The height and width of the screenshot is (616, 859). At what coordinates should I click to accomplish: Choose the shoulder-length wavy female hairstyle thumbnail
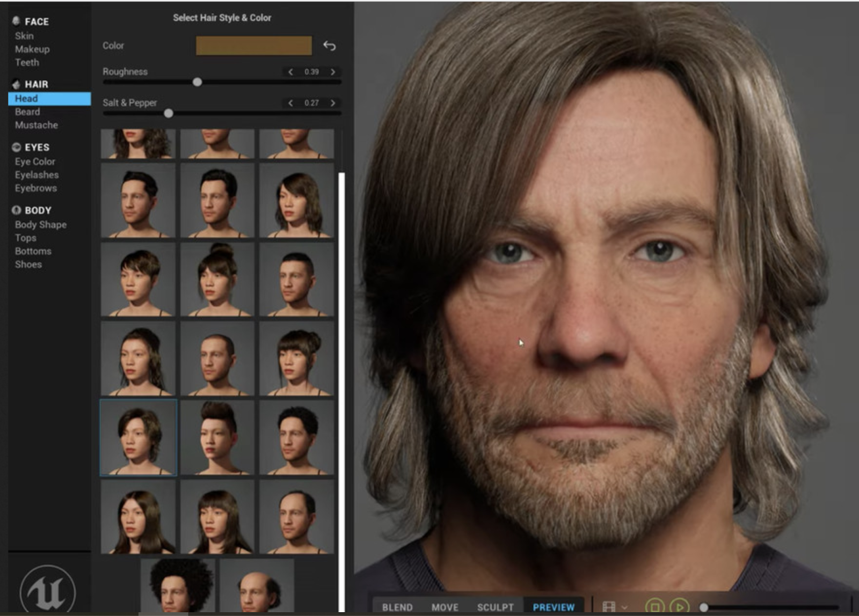pos(296,200)
